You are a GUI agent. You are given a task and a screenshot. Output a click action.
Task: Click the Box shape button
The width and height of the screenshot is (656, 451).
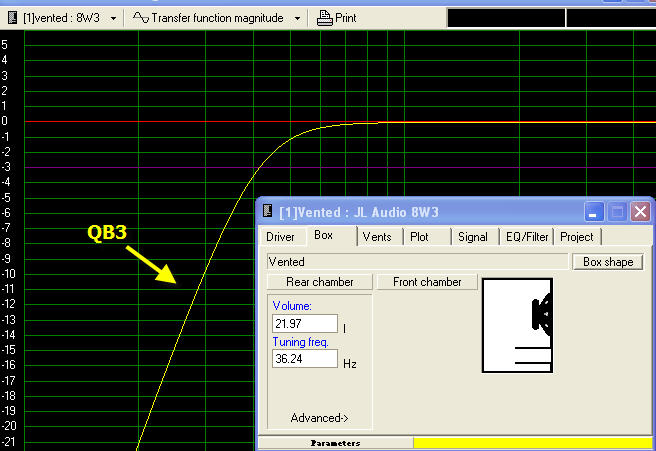click(608, 262)
